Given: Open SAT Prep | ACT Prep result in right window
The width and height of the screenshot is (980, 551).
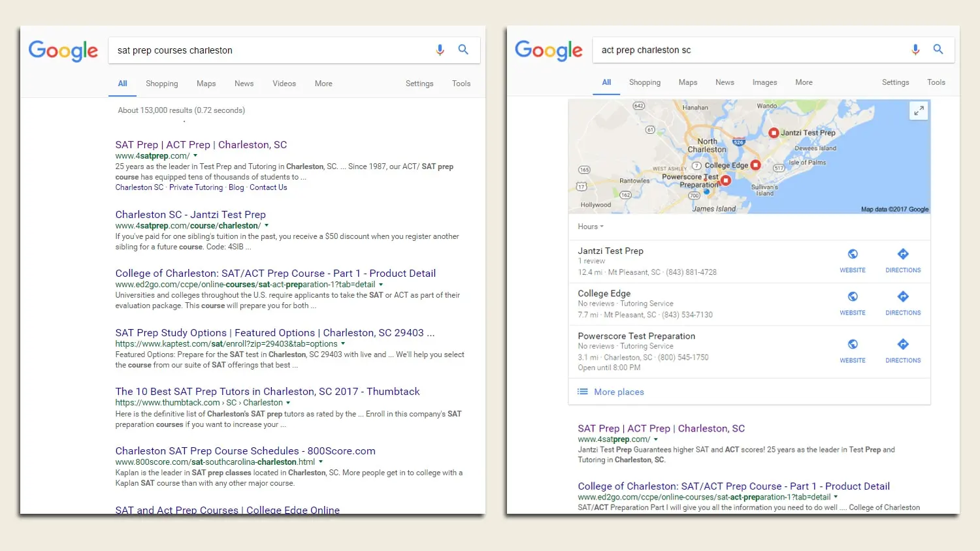Looking at the screenshot, I should click(x=661, y=429).
